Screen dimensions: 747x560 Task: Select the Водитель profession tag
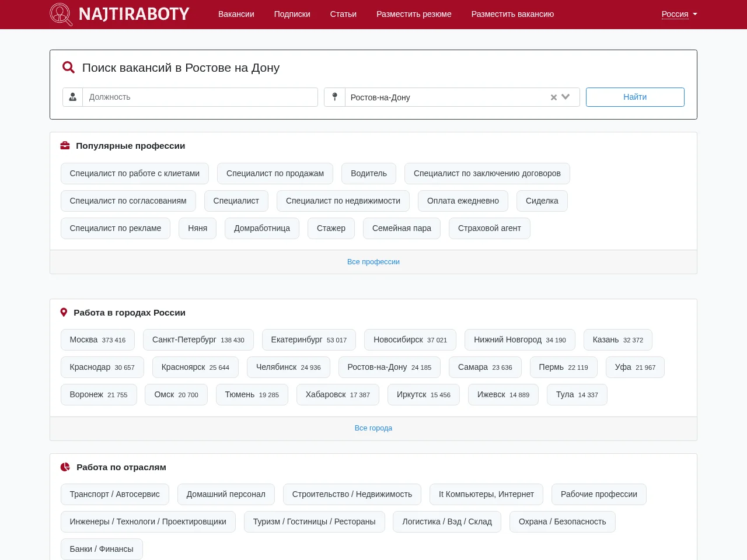pos(369,173)
